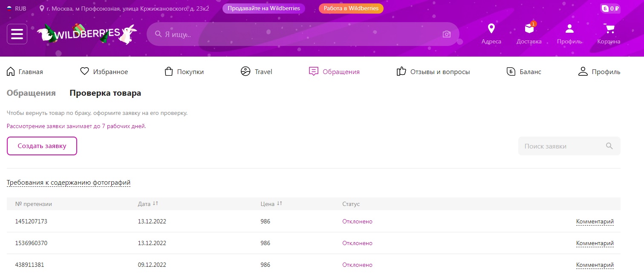Click the Продавайте на Wildberries button
The image size is (644, 280).
263,9
